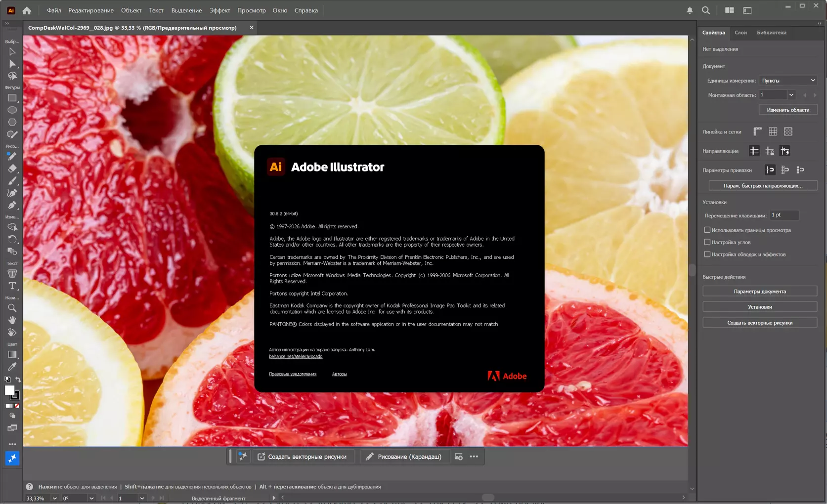The height and width of the screenshot is (504, 827).
Task: Open 'Парам. быстрых направляющих...' button
Action: (763, 186)
